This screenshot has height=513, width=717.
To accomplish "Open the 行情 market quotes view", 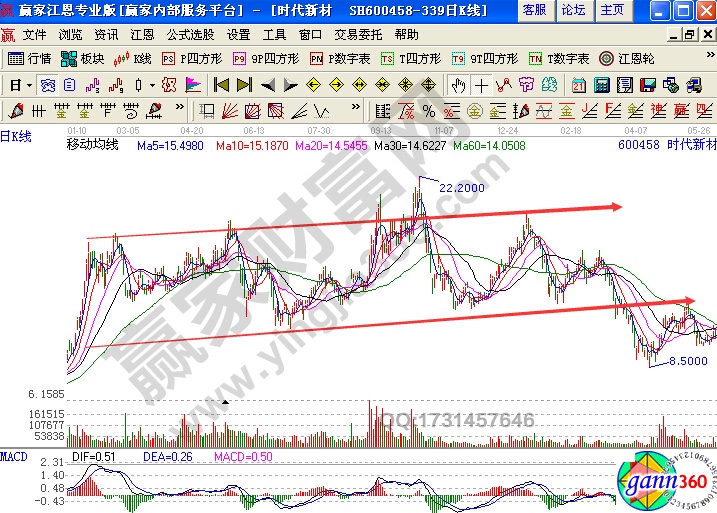I will pos(29,59).
